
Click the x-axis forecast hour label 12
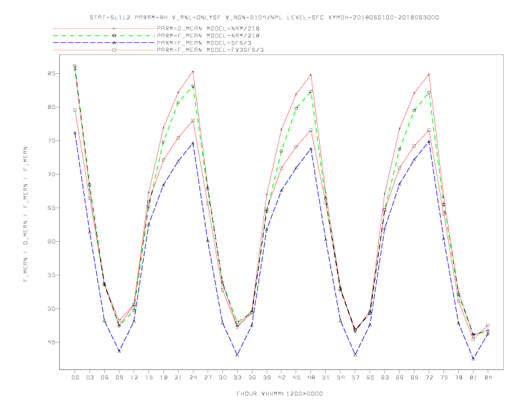134,377
